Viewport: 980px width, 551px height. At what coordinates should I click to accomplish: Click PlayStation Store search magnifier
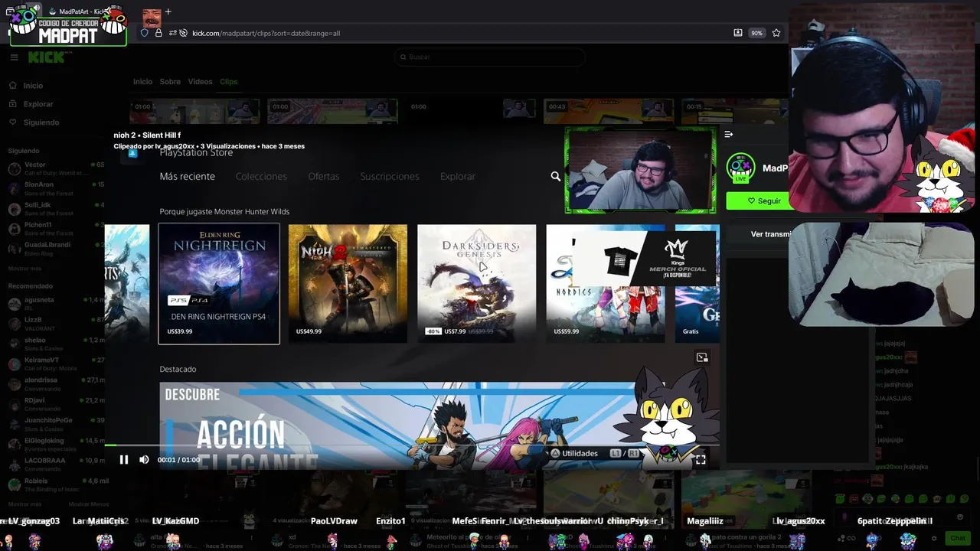coord(556,177)
